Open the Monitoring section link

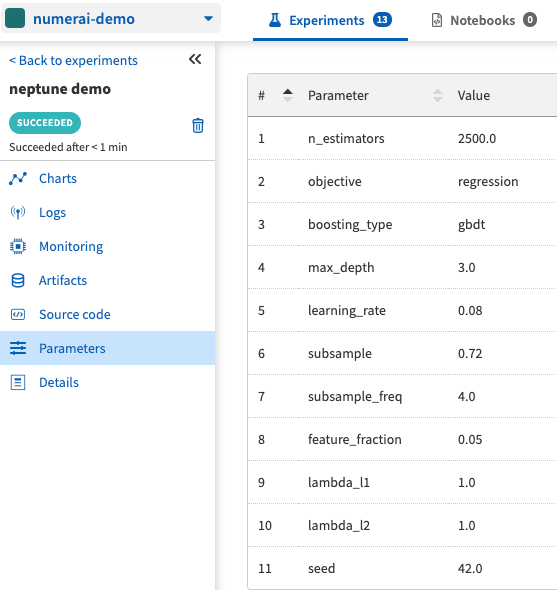71,246
